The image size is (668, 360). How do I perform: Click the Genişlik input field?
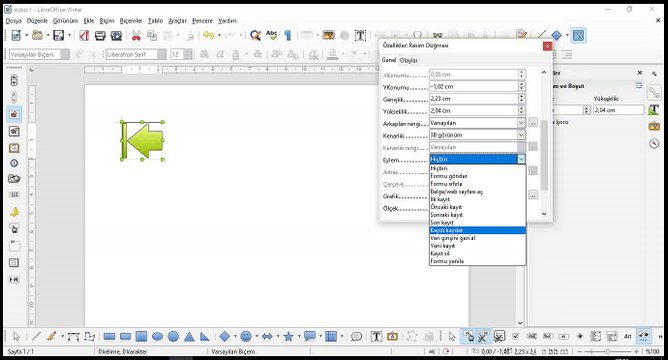tap(473, 98)
